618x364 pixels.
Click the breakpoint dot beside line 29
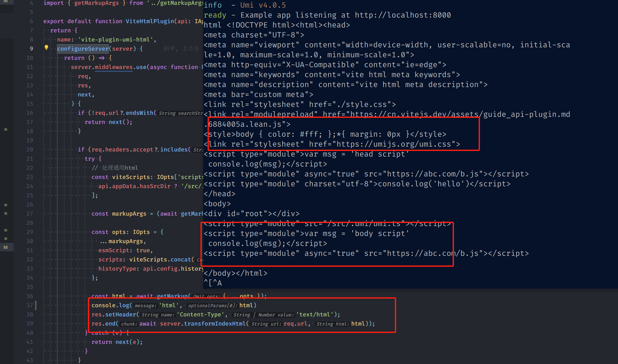pyautogui.click(x=6, y=230)
